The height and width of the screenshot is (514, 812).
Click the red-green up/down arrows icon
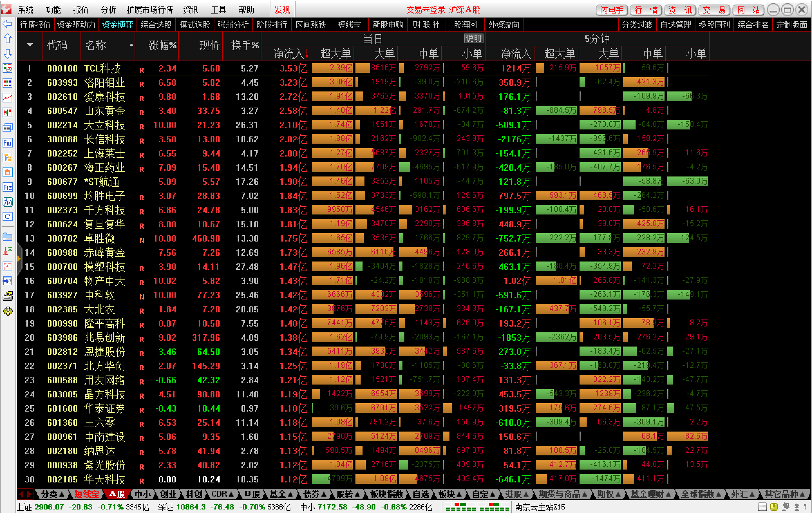coord(7,251)
